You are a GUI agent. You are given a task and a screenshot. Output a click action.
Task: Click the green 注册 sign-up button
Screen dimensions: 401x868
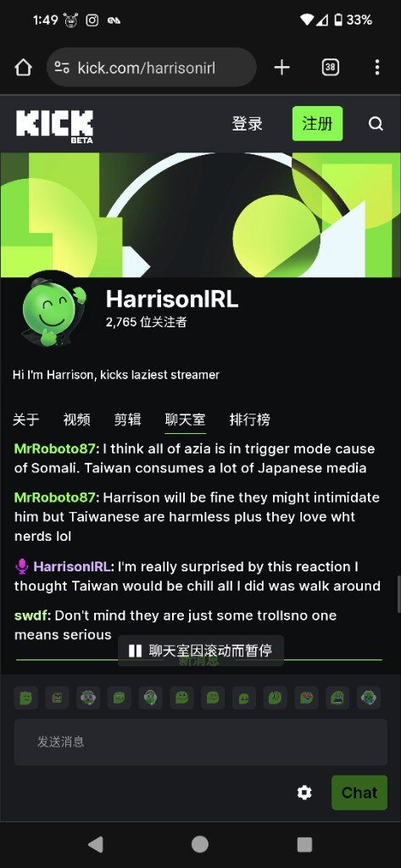click(x=317, y=124)
